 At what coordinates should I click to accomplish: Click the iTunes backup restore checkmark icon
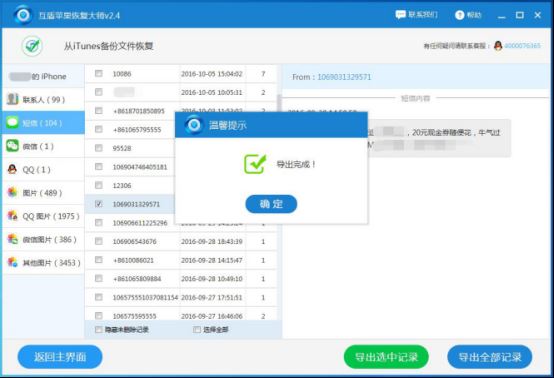click(33, 46)
